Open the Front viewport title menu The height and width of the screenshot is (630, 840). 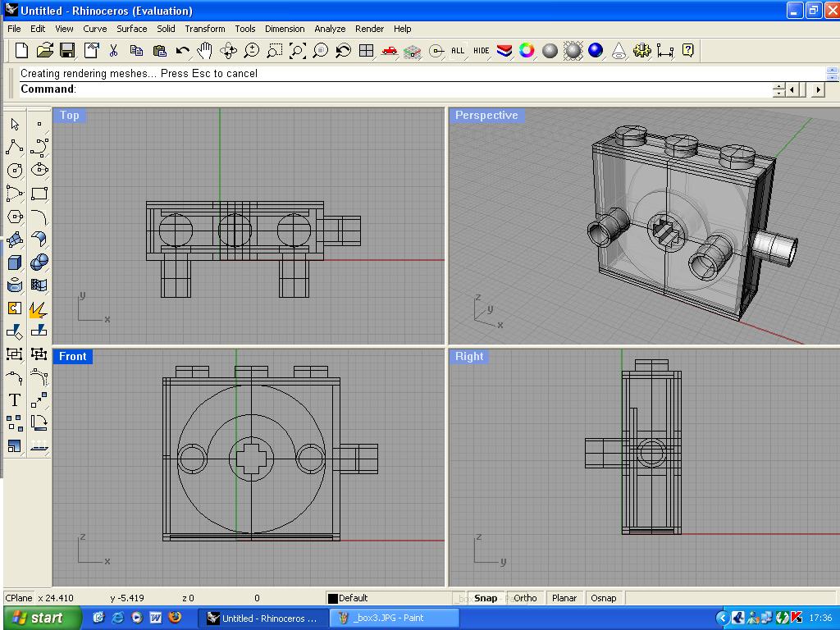(x=72, y=356)
